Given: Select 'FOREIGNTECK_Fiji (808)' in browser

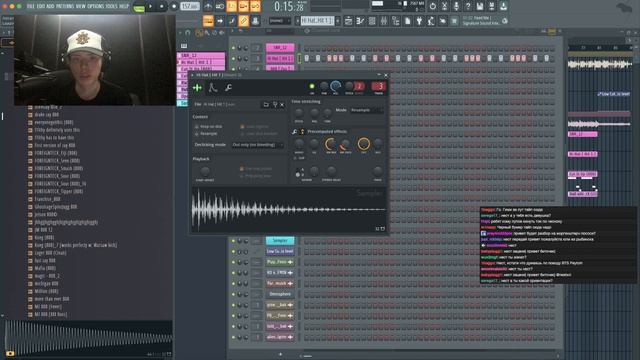Looking at the screenshot, I should coord(56,153).
